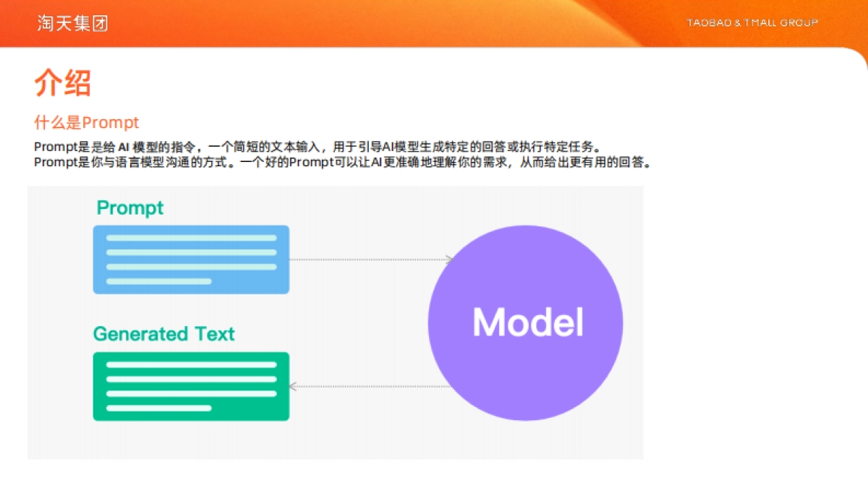Select the arrow pointing from Prompt to Model
Viewport: 868px width, 488px height.
(x=369, y=258)
